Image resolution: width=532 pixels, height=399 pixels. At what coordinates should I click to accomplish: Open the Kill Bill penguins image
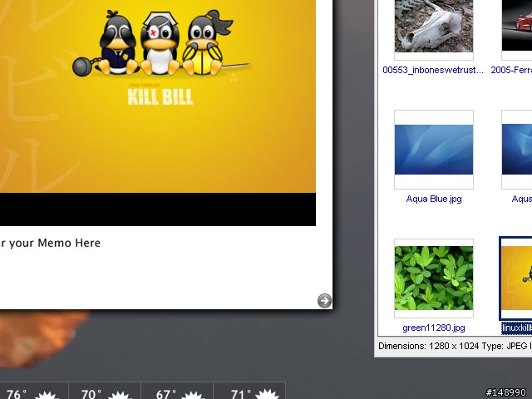(x=158, y=96)
